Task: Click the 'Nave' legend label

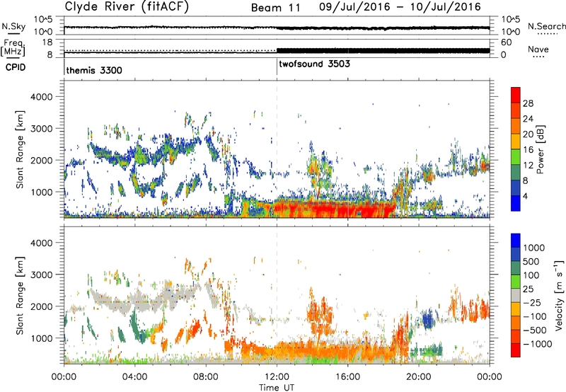Action: 538,49
